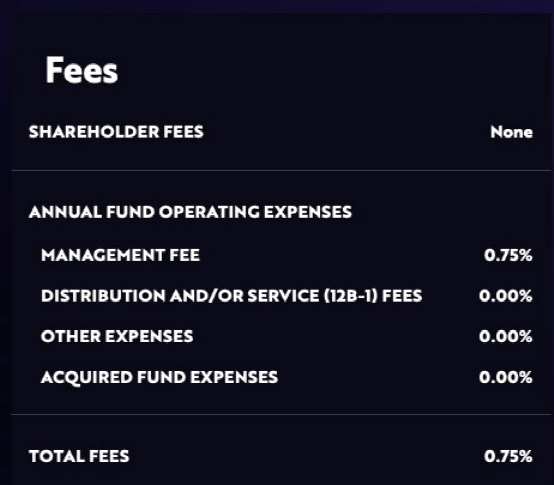Click the Fees heading
Screen dimensions: 554x485
click(81, 70)
